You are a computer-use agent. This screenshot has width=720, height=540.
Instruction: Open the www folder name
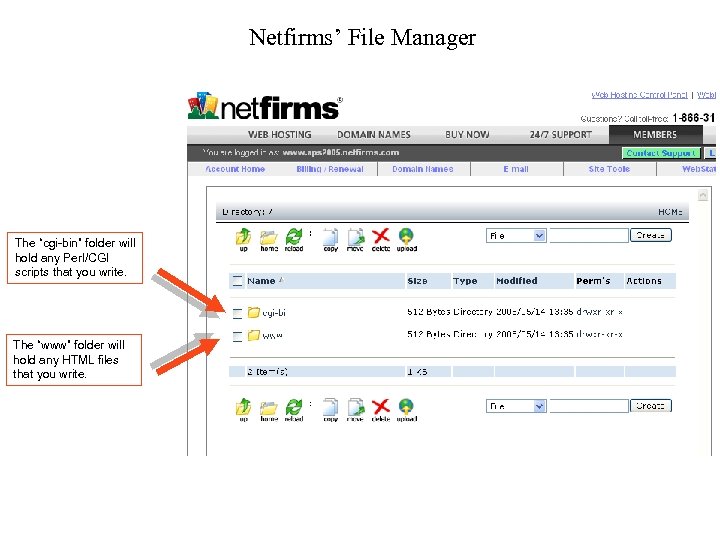tap(272, 336)
